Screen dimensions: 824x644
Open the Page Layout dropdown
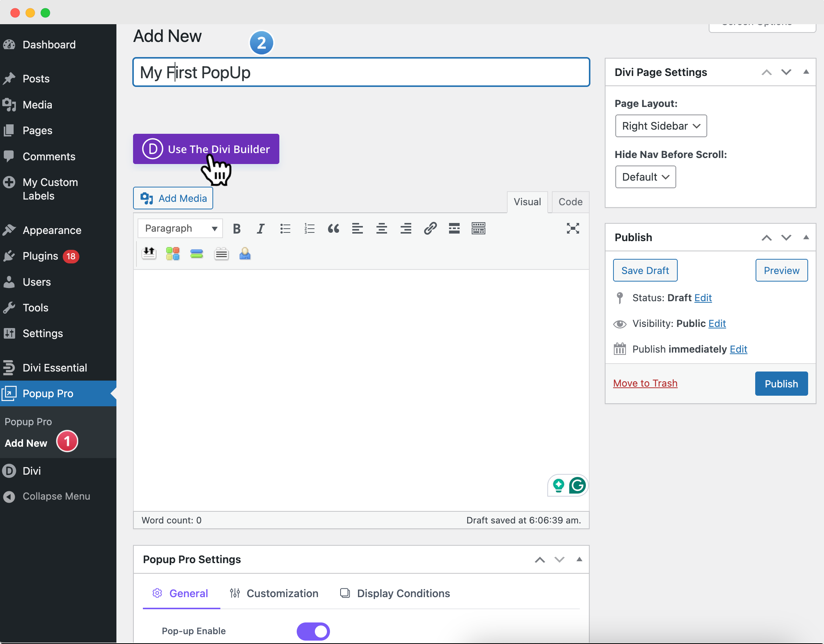coord(661,126)
